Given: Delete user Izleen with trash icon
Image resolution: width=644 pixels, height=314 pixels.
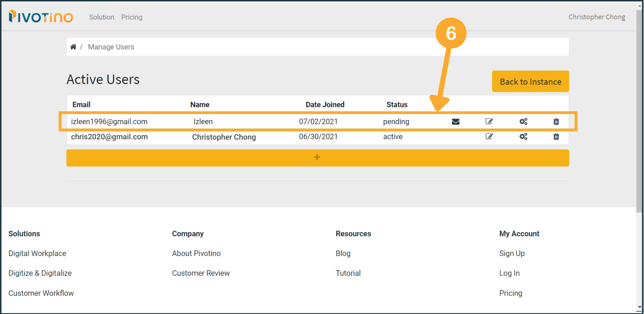Looking at the screenshot, I should click(556, 122).
